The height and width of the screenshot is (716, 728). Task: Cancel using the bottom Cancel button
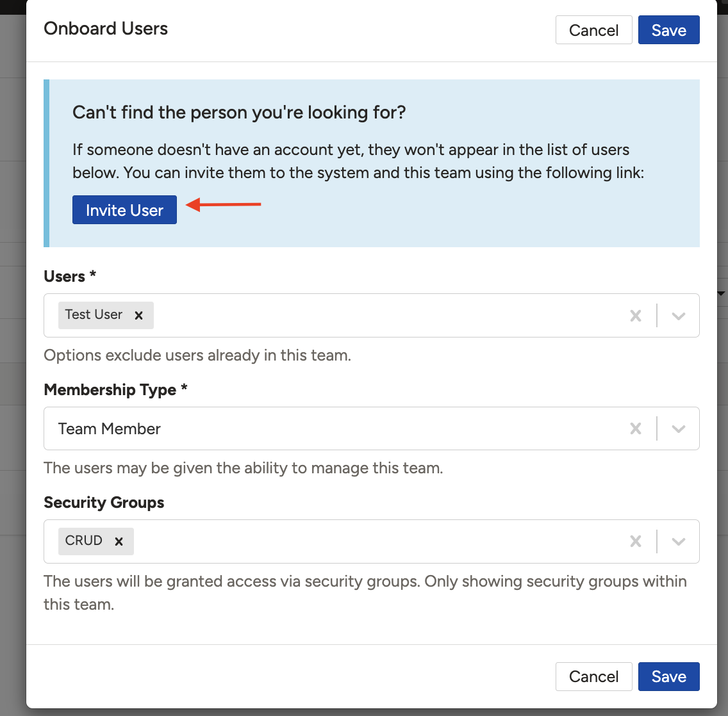click(594, 676)
